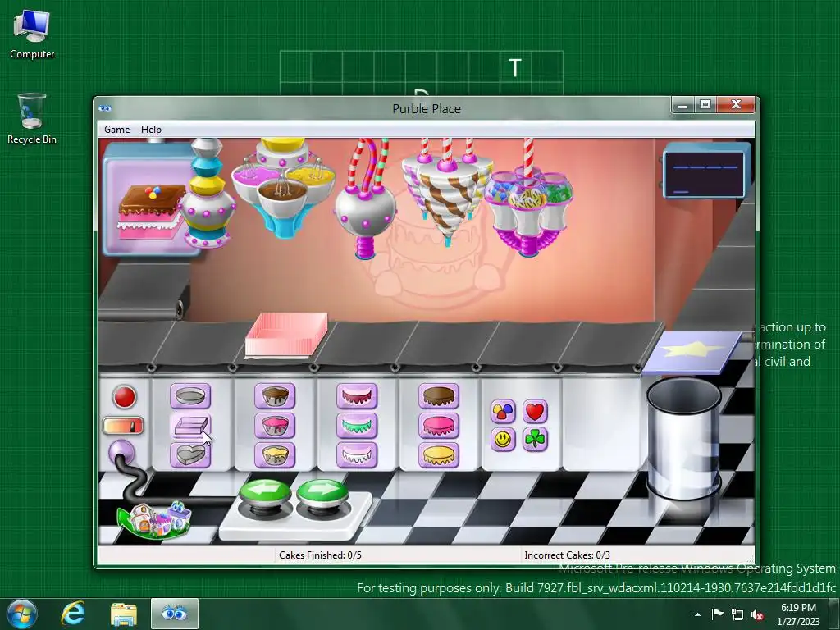
Task: Open the Computer desktop icon
Action: pos(32,34)
